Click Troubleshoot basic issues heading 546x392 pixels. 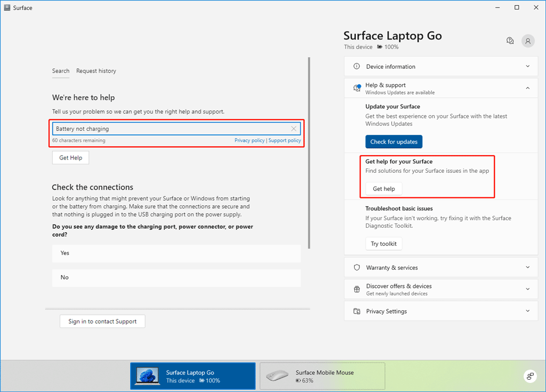tap(399, 209)
